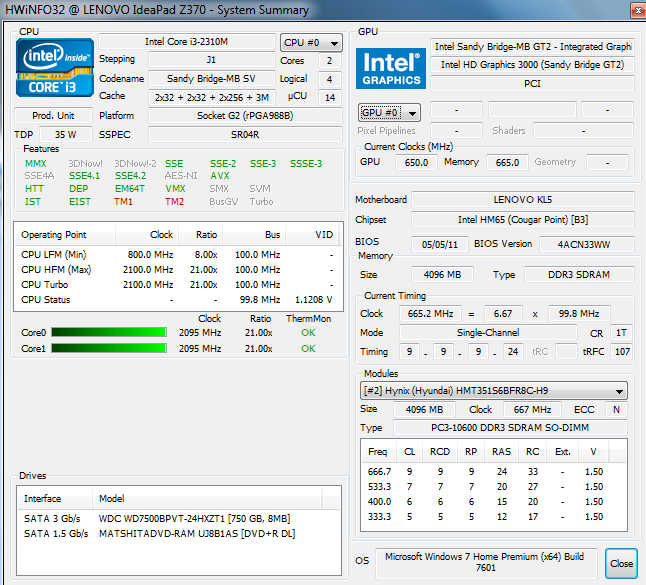Click the AES-NI feature label
646x585 pixels.
coord(181,176)
